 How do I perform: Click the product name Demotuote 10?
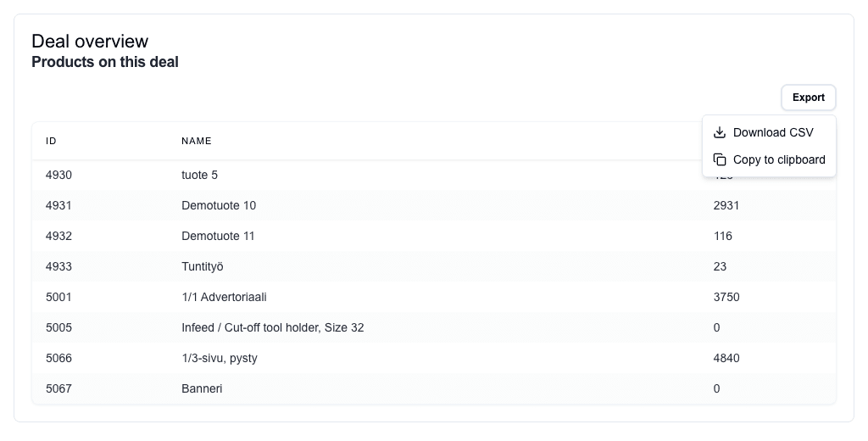click(219, 205)
